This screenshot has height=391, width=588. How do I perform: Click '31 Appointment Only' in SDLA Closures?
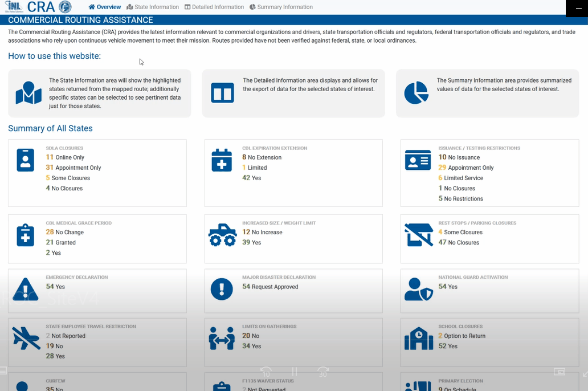coord(73,168)
